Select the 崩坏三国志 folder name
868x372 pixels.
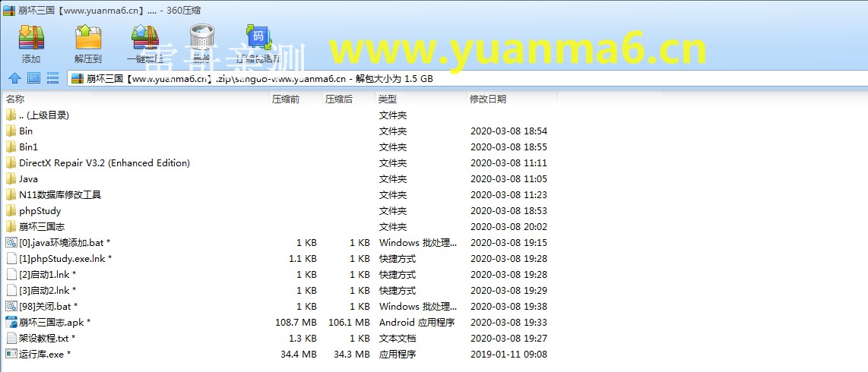(42, 227)
